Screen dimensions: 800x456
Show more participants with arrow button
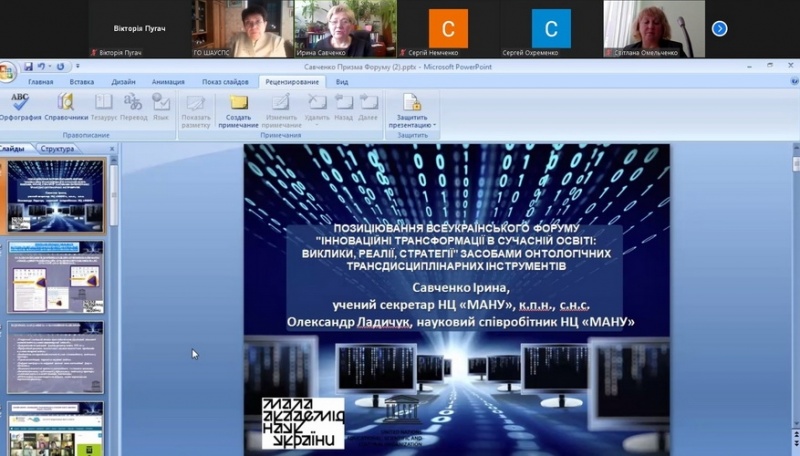pyautogui.click(x=719, y=29)
